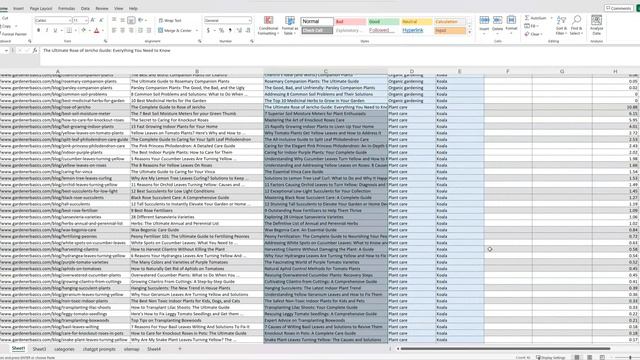Toggle Underline formatting

click(55, 30)
